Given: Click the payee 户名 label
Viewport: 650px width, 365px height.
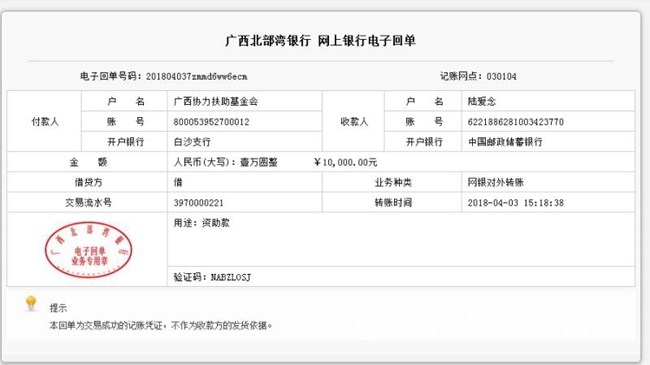Looking at the screenshot, I should click(x=424, y=101).
